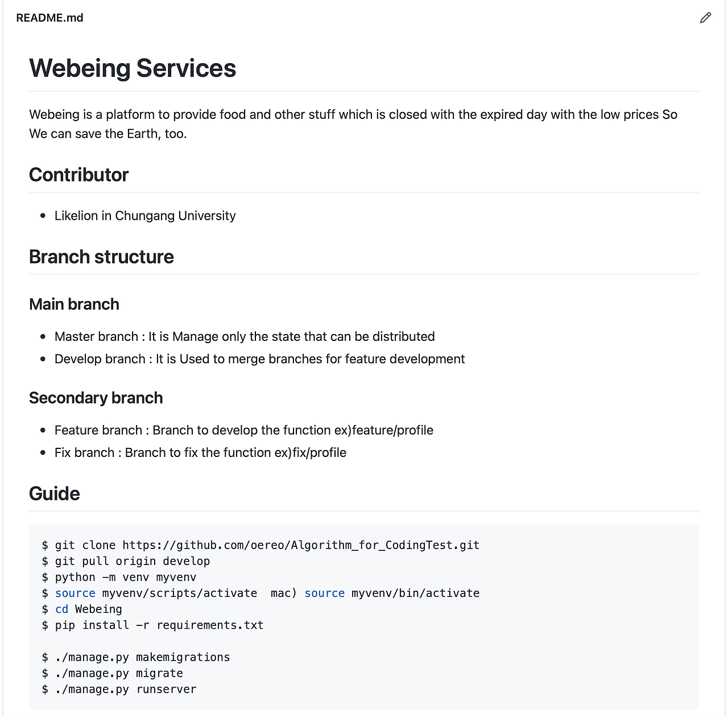Select the README.md file label
The image size is (728, 717).
click(x=50, y=18)
